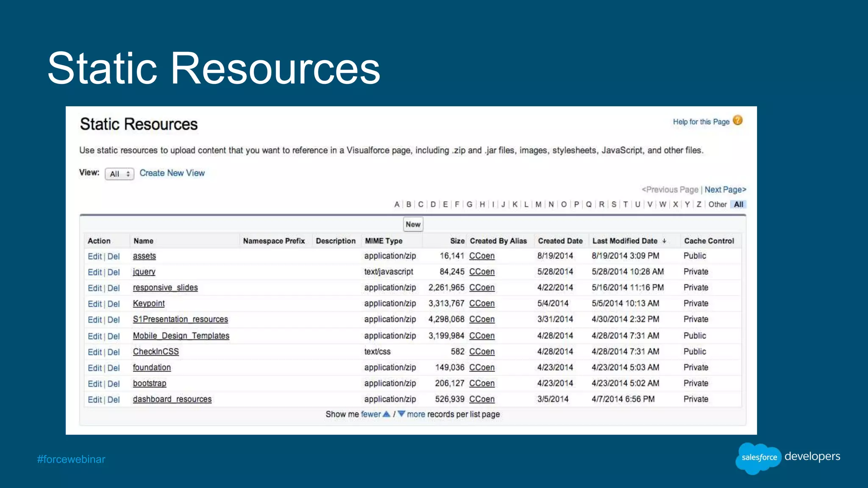Open the CheckInCSS resource
This screenshot has height=488, width=868.
[156, 352]
